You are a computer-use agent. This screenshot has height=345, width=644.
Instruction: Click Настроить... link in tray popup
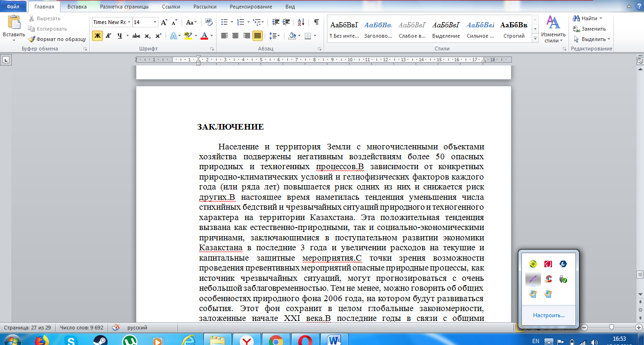pos(549,315)
